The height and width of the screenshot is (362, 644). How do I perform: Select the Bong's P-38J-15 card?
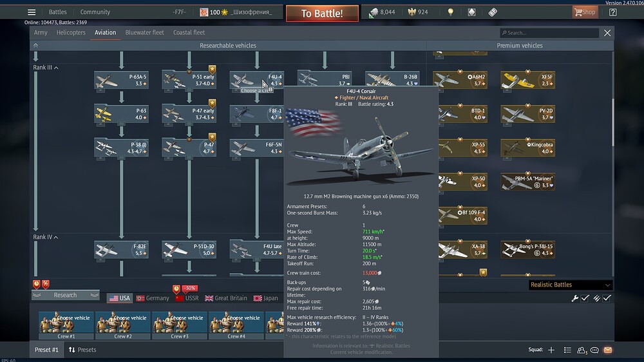(528, 249)
